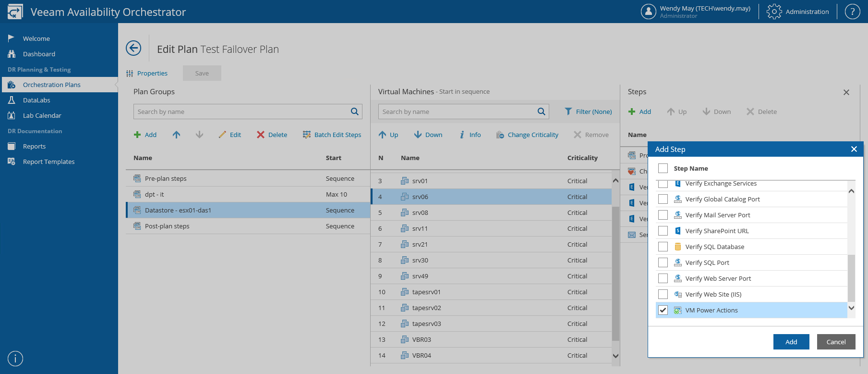Click the Add button in Steps toolbar
Image resolution: width=868 pixels, height=374 pixels.
click(639, 112)
